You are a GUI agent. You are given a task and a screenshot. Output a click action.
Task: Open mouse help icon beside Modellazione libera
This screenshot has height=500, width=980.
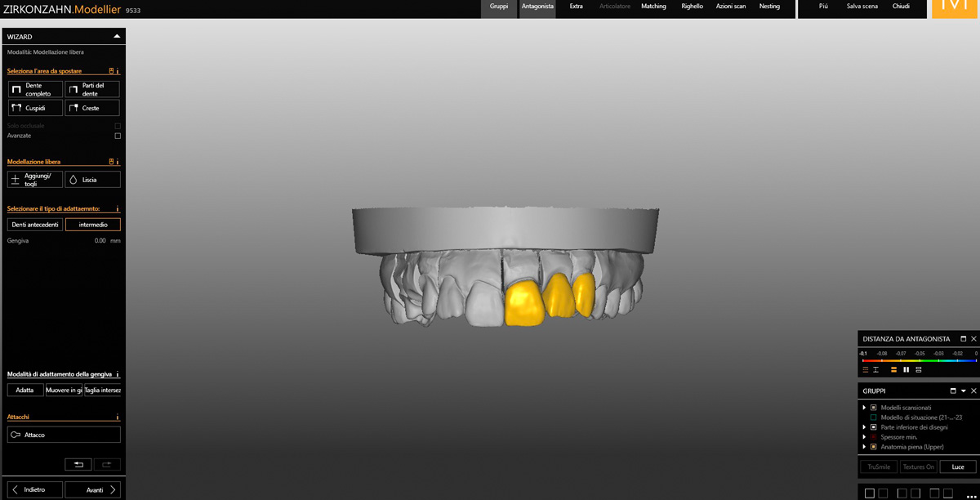[x=111, y=162]
